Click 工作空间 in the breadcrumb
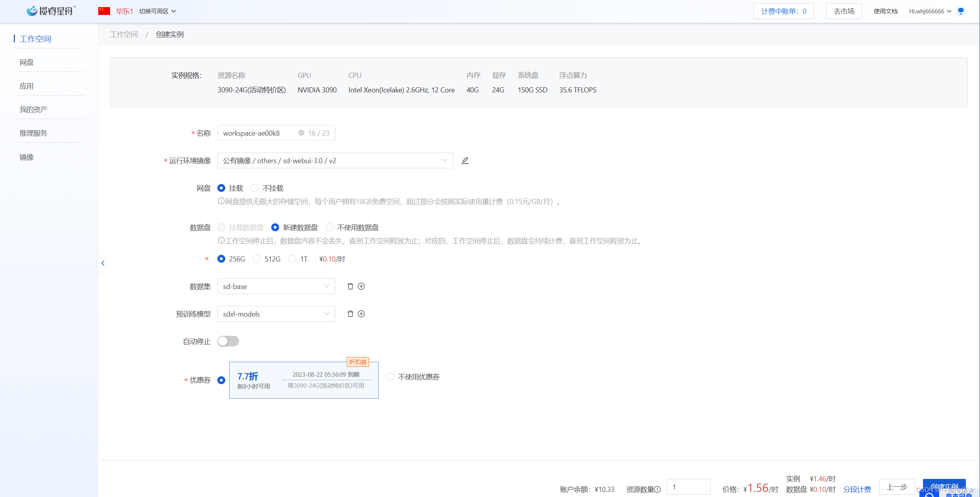The width and height of the screenshot is (980, 497). point(124,34)
